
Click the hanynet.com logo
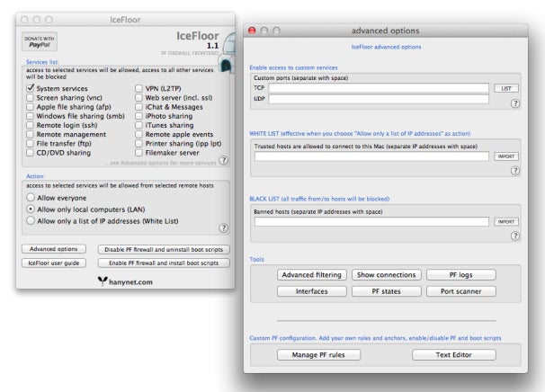pyautogui.click(x=125, y=281)
